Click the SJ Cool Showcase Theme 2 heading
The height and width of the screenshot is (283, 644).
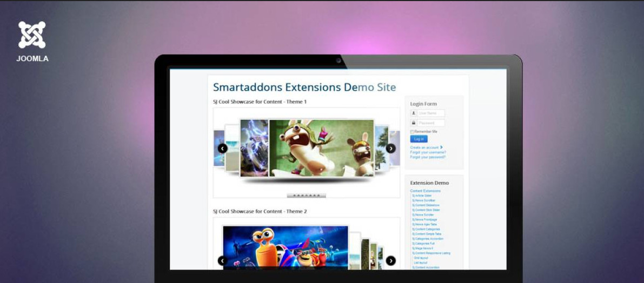point(260,212)
